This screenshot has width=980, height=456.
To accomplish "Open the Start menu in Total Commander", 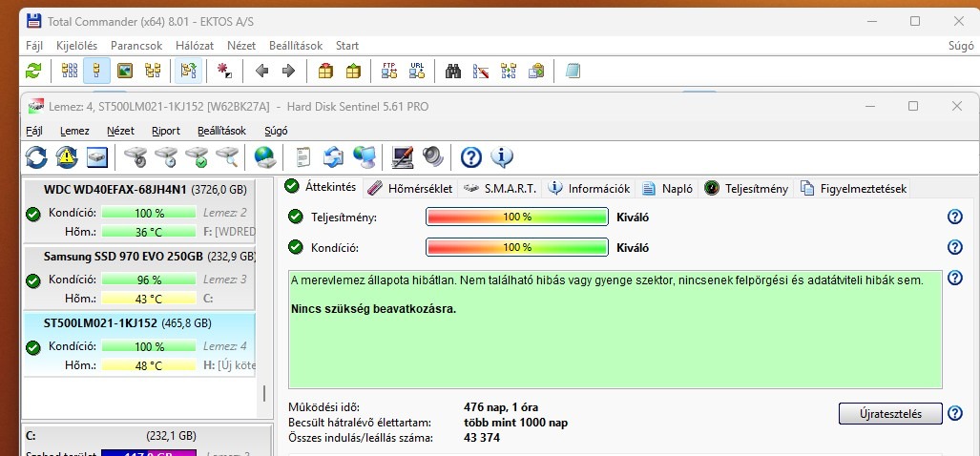I will pyautogui.click(x=347, y=46).
